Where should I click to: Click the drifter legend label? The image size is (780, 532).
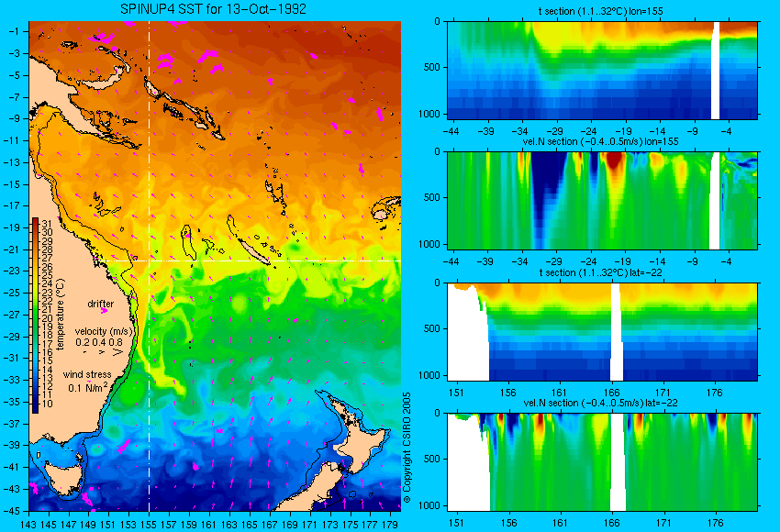click(101, 304)
